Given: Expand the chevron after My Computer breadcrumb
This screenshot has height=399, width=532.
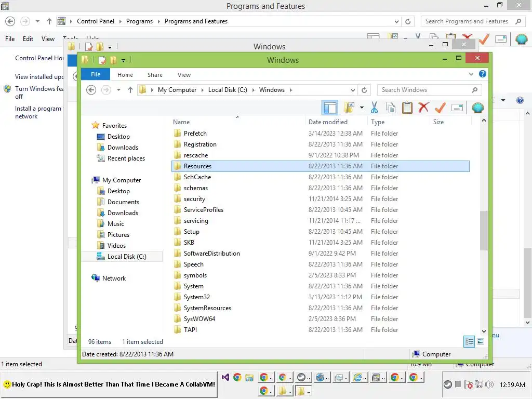Looking at the screenshot, I should [202, 90].
